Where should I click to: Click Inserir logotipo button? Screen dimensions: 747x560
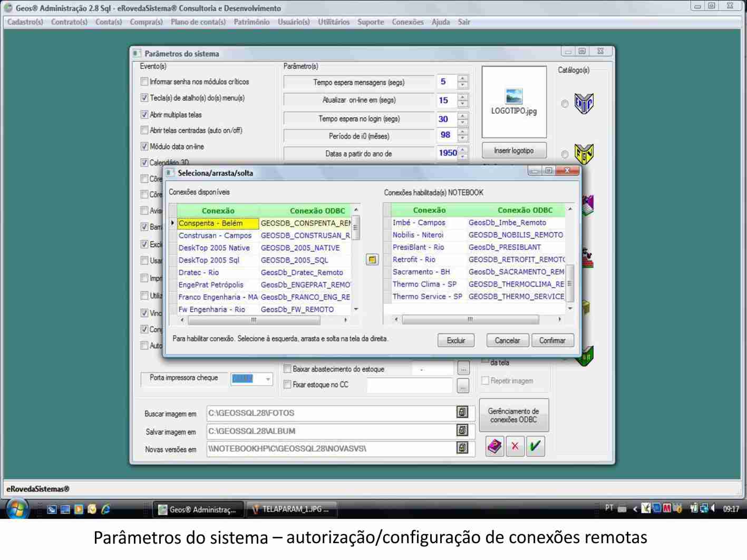click(x=514, y=151)
